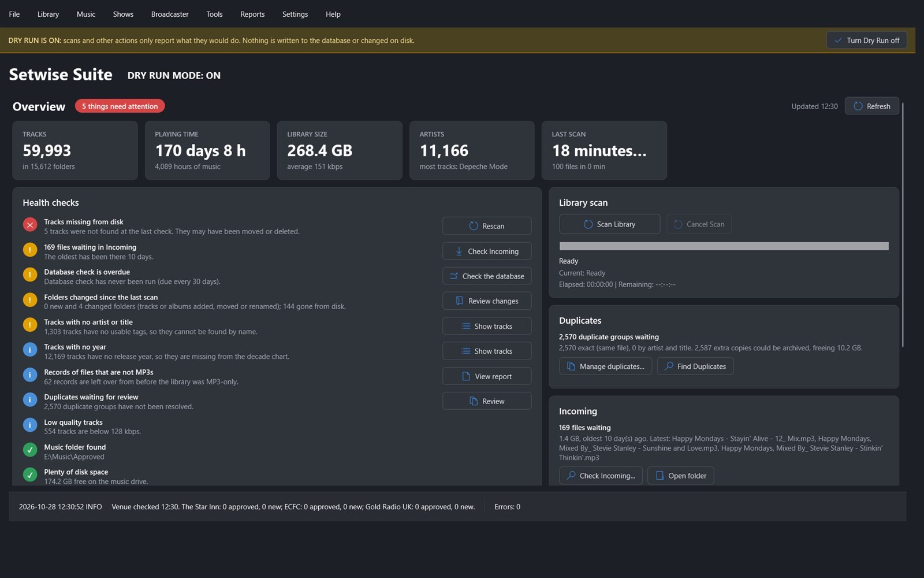This screenshot has width=924, height=578.
Task: Click Find Duplicates button
Action: [x=695, y=366]
